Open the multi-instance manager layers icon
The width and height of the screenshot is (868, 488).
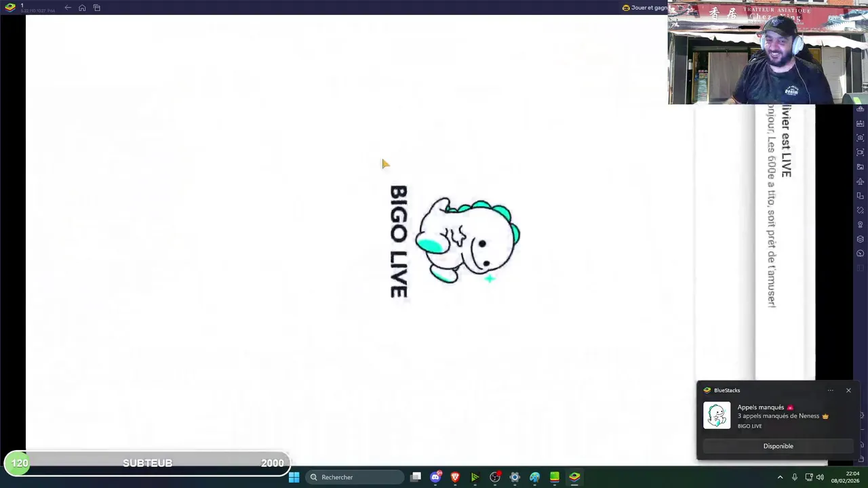tap(860, 239)
